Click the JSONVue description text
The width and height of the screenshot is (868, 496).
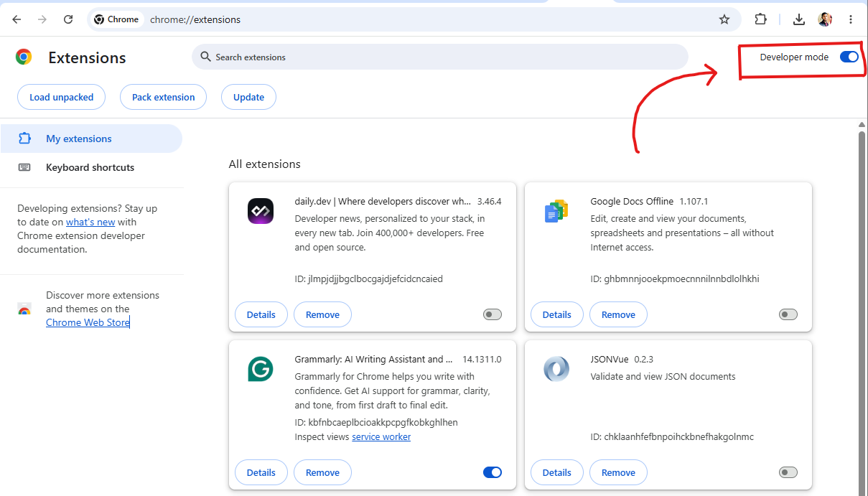pos(663,376)
